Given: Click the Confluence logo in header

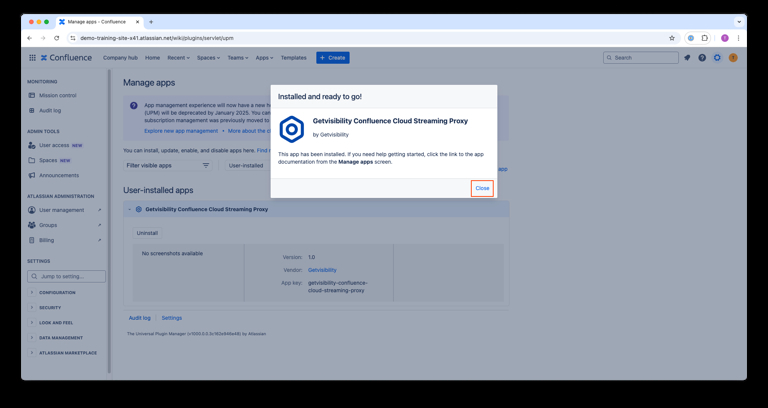Looking at the screenshot, I should pos(66,58).
